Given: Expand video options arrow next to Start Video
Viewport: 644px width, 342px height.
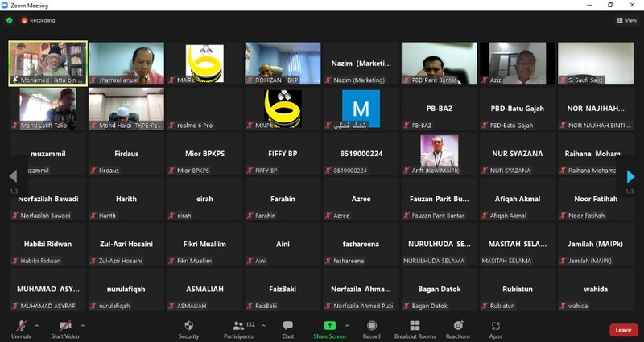Looking at the screenshot, I should point(83,326).
